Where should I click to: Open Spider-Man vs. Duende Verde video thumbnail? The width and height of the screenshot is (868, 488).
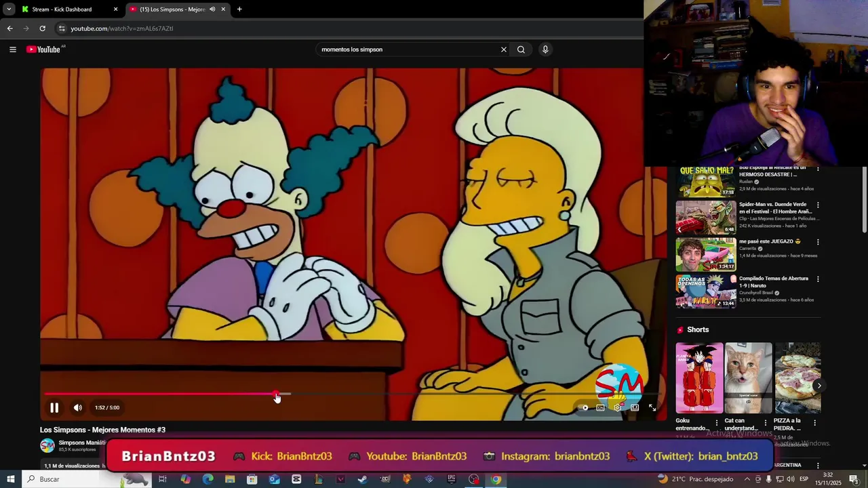click(x=706, y=217)
